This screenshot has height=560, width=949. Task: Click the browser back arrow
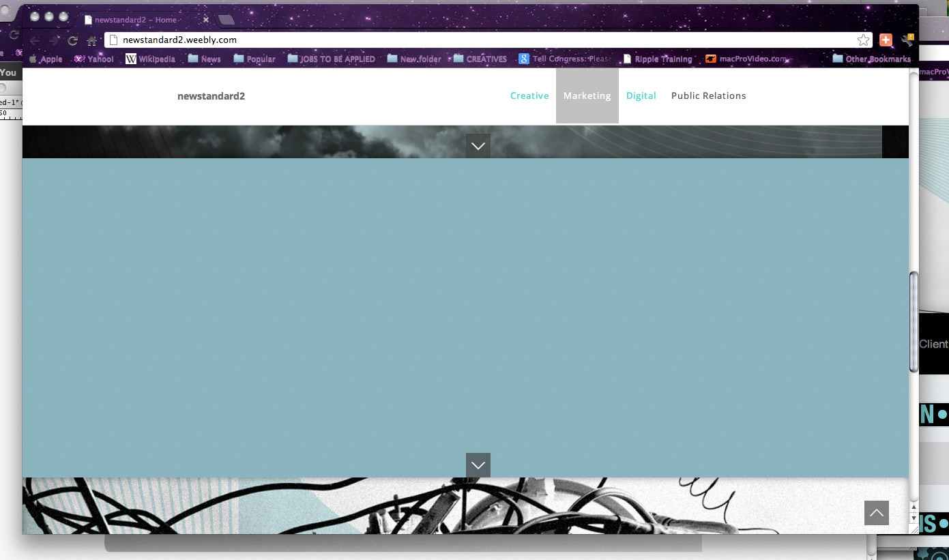[x=34, y=40]
